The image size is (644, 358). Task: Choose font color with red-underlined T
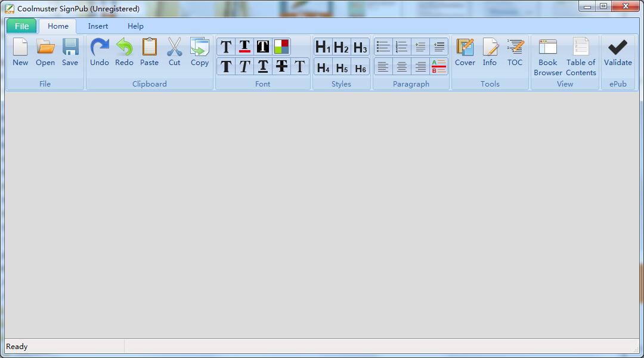pos(244,47)
